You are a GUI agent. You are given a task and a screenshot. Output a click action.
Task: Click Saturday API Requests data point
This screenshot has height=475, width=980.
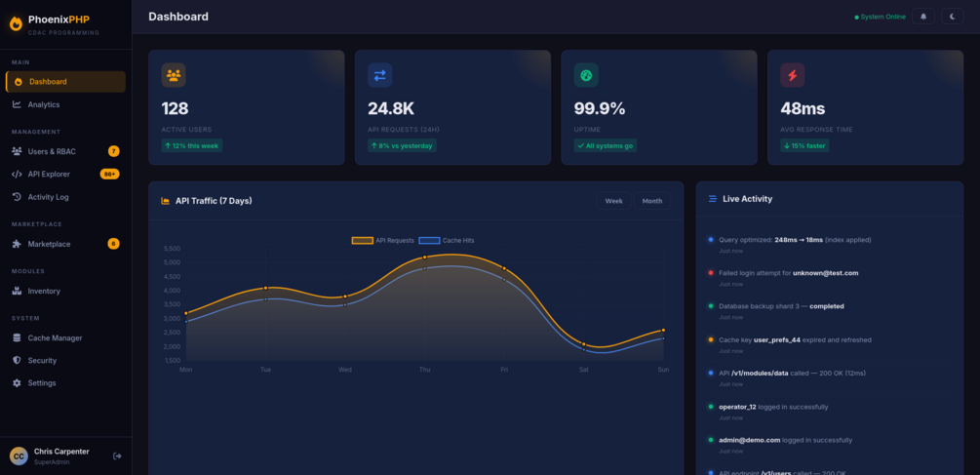[584, 344]
